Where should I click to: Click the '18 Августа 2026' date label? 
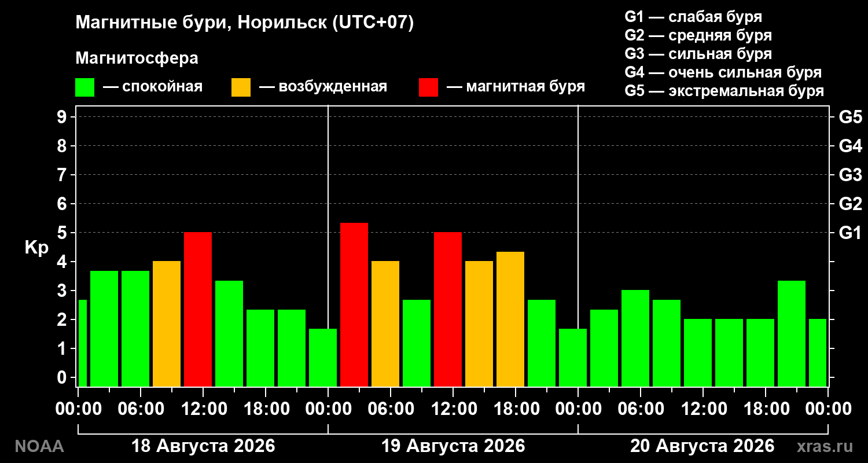pyautogui.click(x=203, y=446)
